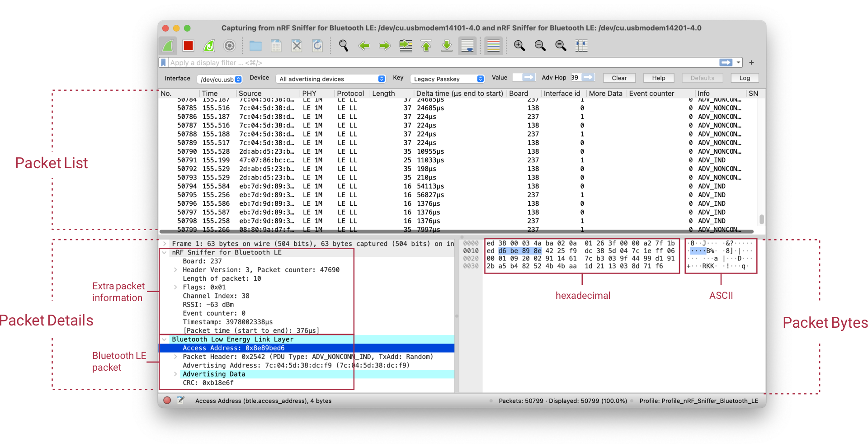Open Key dropdown Legacy Passkey
Screen dimensions: 868x448
point(447,79)
